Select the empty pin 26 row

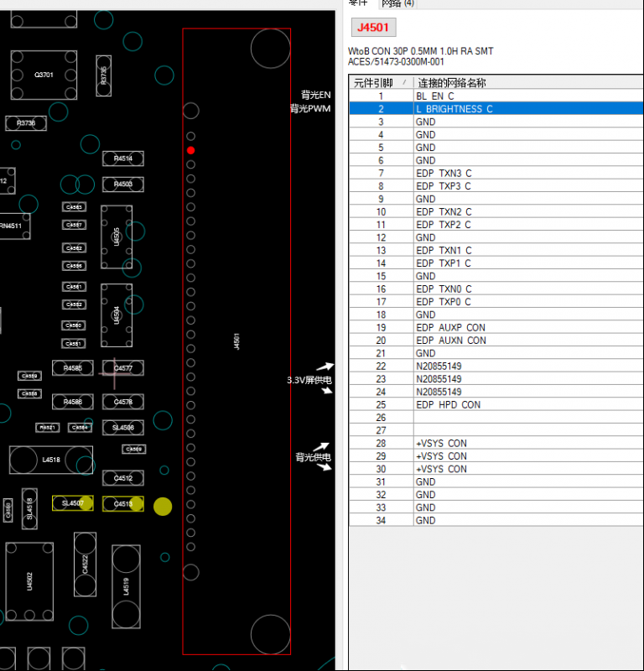tap(496, 418)
